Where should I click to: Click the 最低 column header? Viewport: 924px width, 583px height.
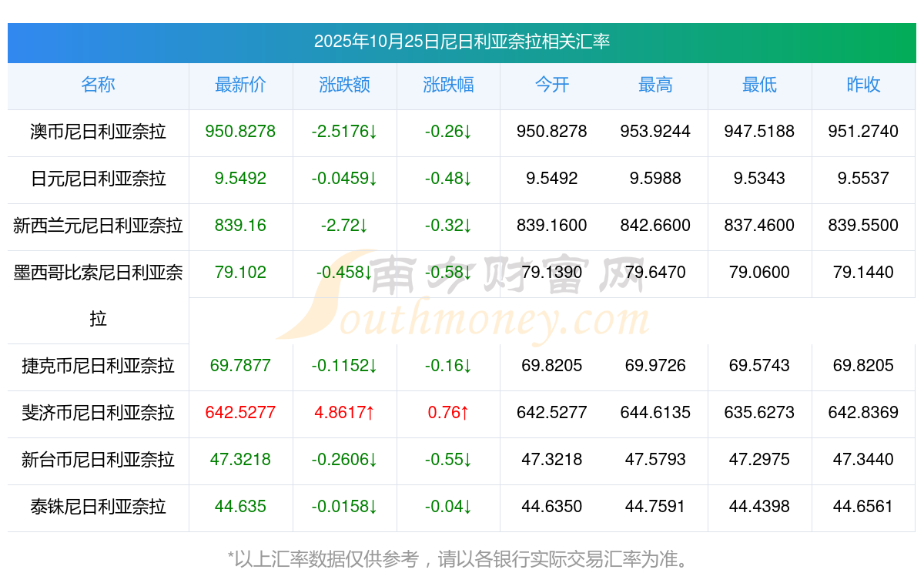(759, 85)
